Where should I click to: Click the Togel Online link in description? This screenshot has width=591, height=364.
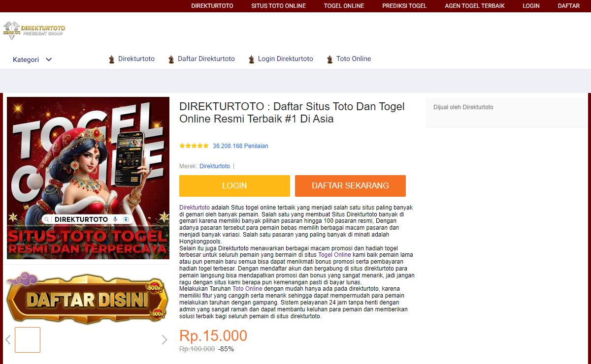tap(334, 255)
